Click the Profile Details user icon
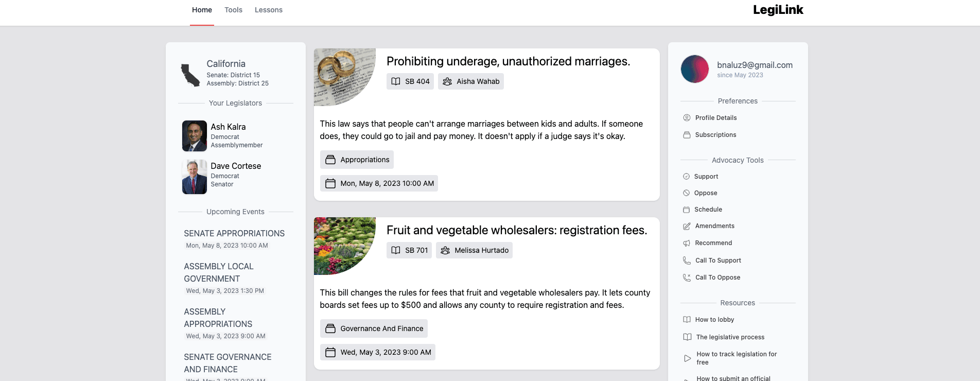The height and width of the screenshot is (381, 980). click(687, 118)
